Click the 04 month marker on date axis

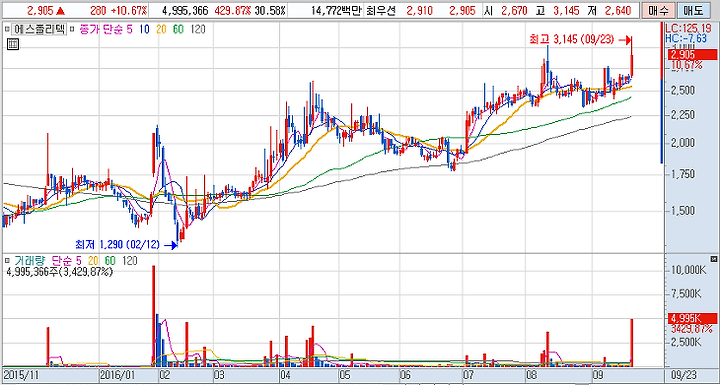click(286, 374)
